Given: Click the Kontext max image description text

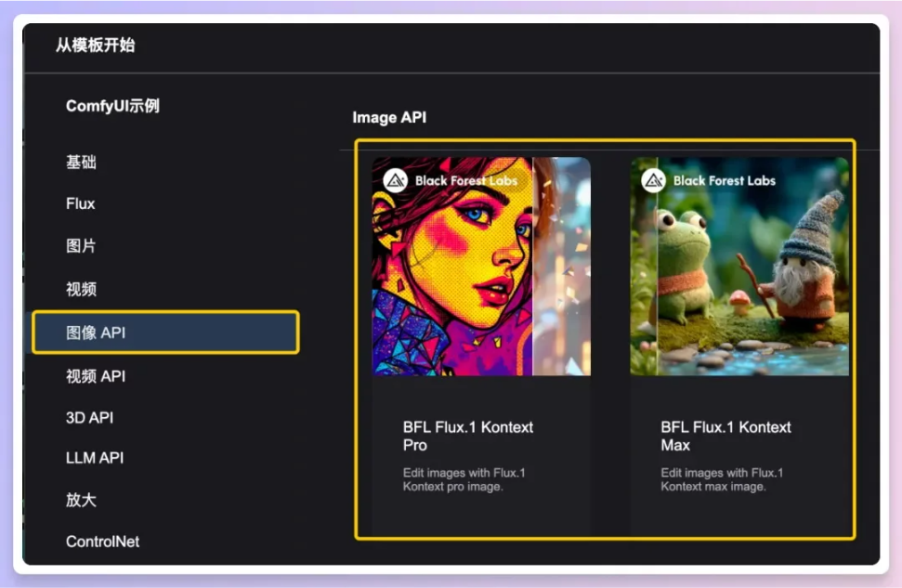Looking at the screenshot, I should pos(722,480).
